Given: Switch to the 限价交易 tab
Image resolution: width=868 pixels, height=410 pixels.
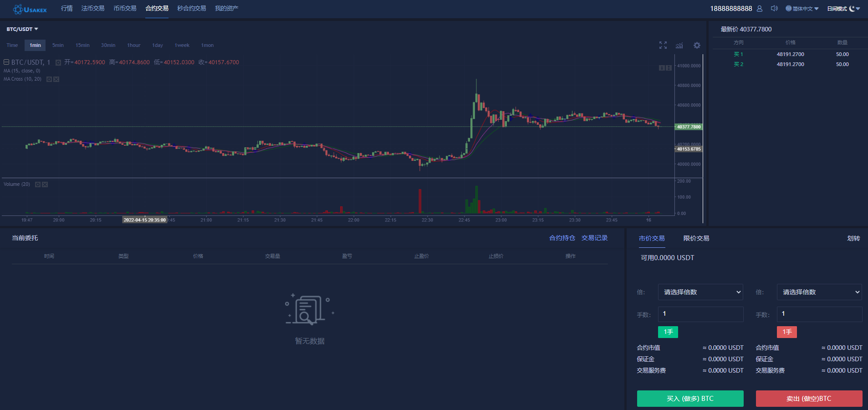Looking at the screenshot, I should (x=696, y=238).
